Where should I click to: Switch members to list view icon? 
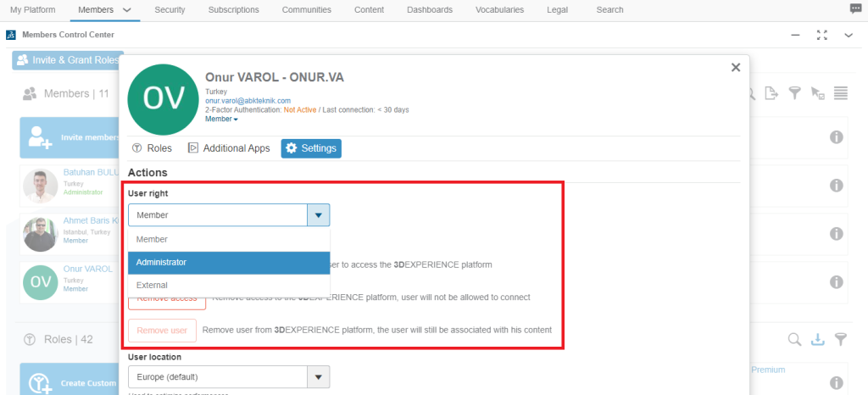[841, 93]
